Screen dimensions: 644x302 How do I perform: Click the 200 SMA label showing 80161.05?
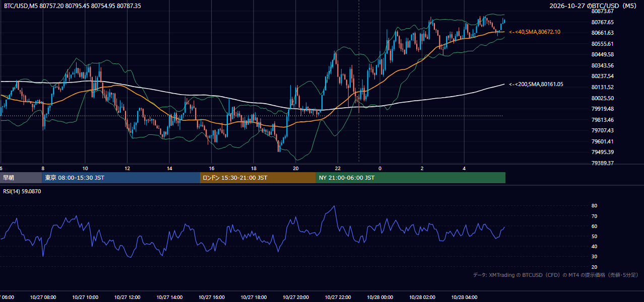pos(536,84)
